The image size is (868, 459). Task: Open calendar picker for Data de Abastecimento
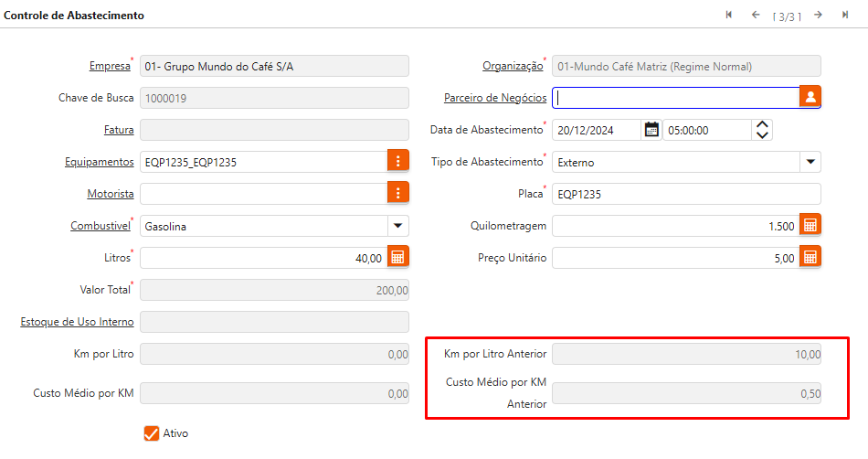tap(651, 130)
